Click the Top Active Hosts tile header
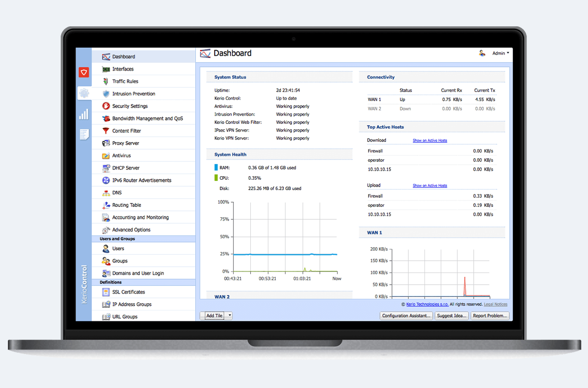This screenshot has width=588, height=388. 432,127
